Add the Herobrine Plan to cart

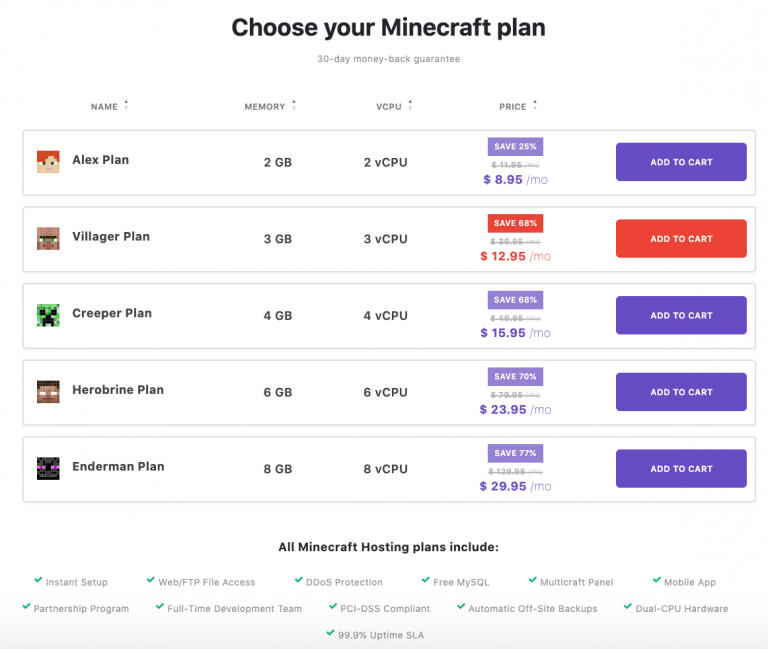pos(681,392)
